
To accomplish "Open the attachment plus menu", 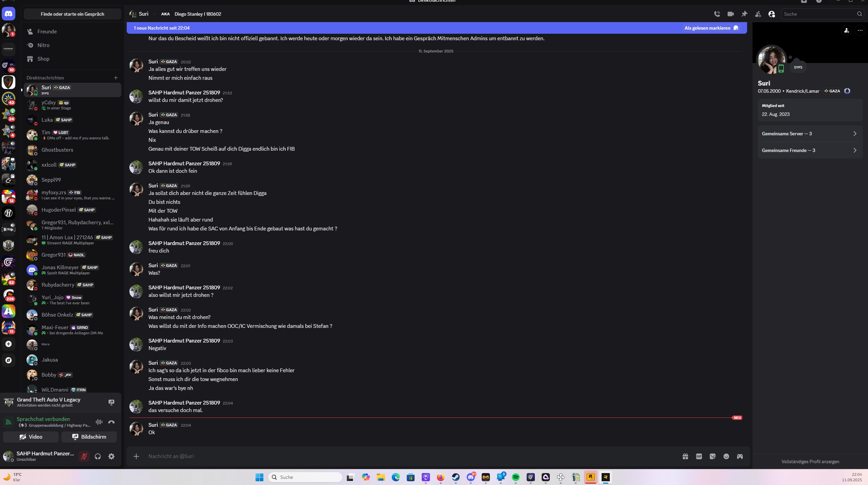I will point(136,456).
